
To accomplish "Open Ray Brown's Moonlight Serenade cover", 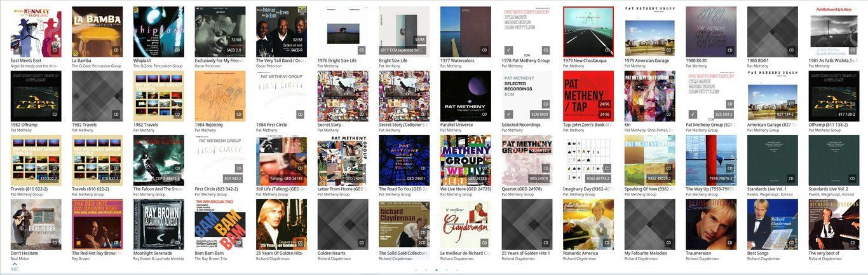I will [x=159, y=225].
